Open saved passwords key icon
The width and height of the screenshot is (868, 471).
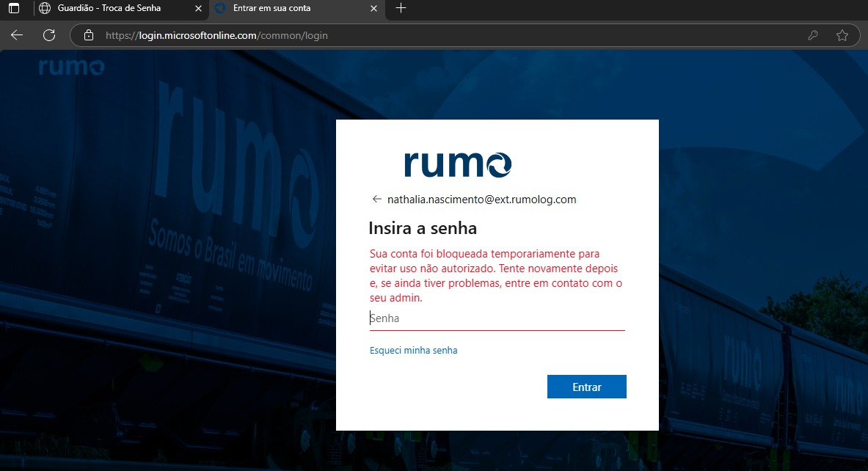813,35
